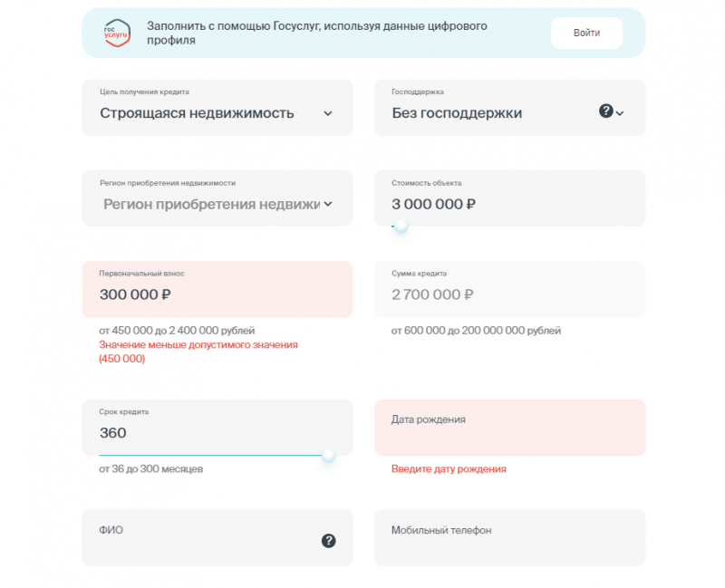Image resolution: width=725 pixels, height=588 pixels.
Task: Click the chevron on Цель получения кредита
Action: [330, 113]
